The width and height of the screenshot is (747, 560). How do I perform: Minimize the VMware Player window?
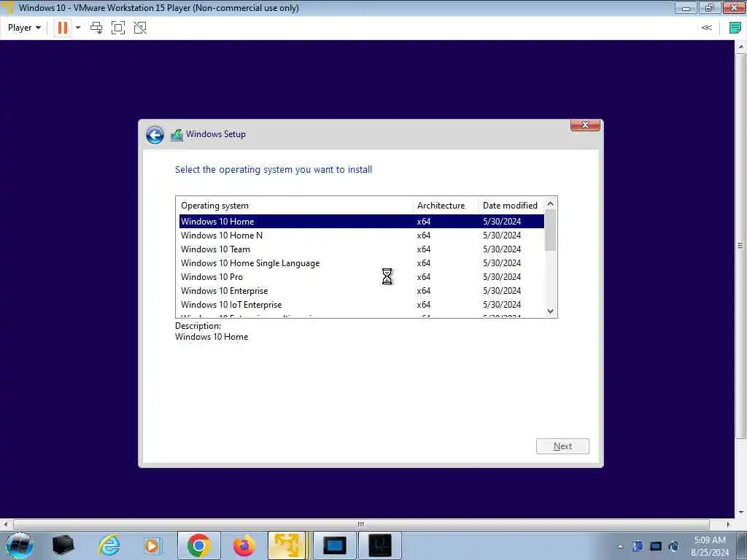[686, 7]
